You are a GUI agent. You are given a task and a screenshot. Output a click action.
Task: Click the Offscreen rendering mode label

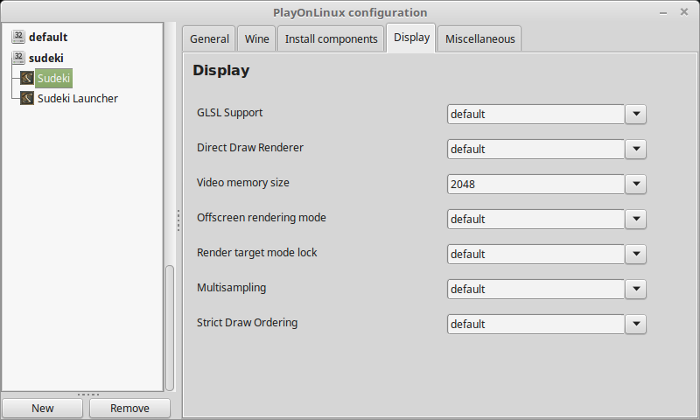[x=262, y=217]
